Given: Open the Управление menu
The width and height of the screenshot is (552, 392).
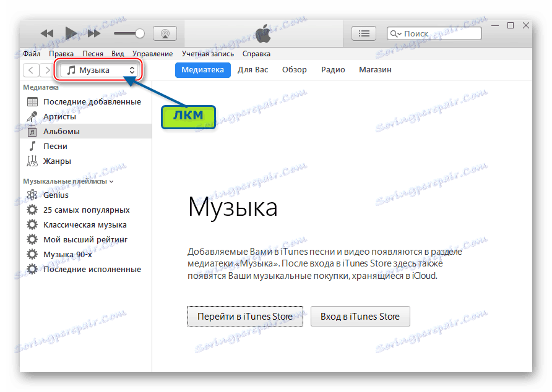Looking at the screenshot, I should [x=152, y=54].
